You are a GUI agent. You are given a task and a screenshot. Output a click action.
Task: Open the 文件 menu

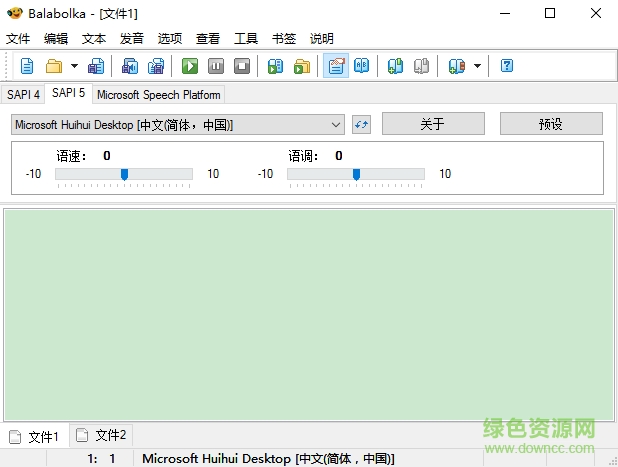(x=18, y=39)
